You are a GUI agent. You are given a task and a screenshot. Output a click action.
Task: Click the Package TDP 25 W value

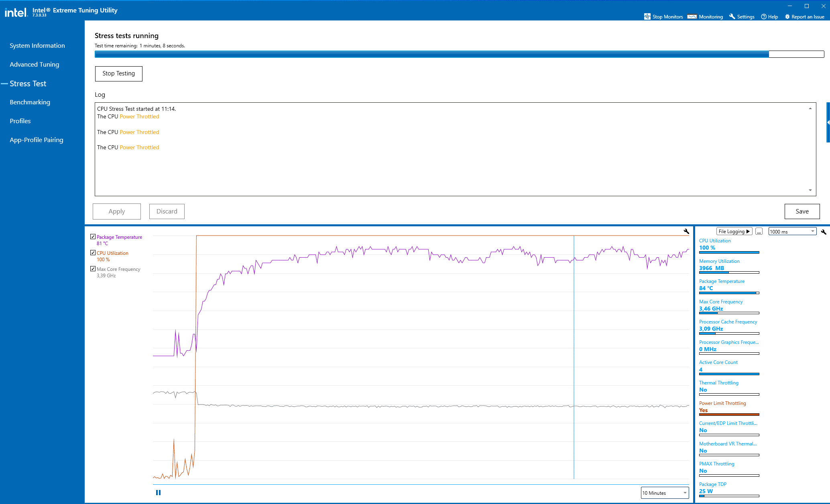point(706,491)
